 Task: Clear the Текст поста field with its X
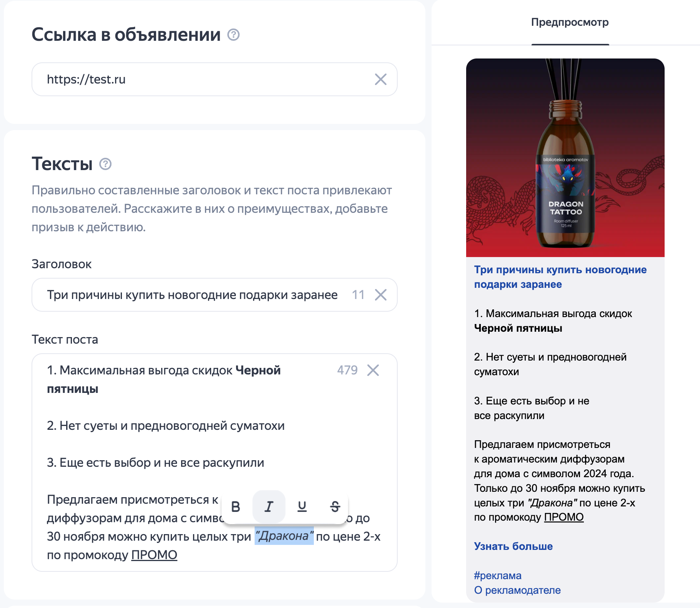click(x=373, y=370)
